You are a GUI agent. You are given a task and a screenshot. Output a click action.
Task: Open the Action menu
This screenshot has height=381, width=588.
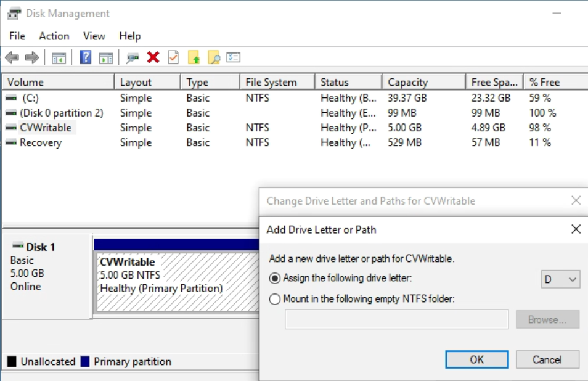pos(54,36)
